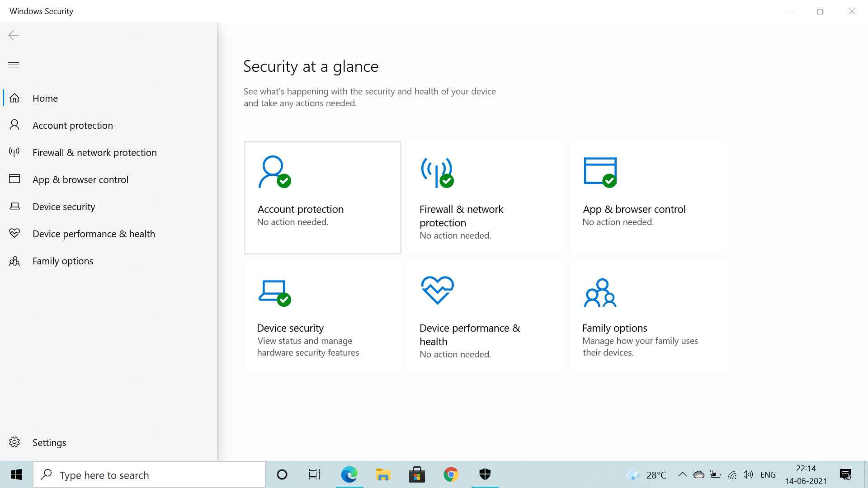Click the Windows Start button

pos(16,474)
